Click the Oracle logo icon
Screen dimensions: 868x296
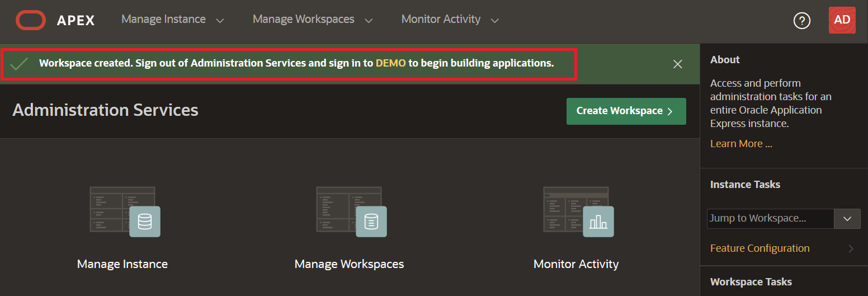[31, 20]
